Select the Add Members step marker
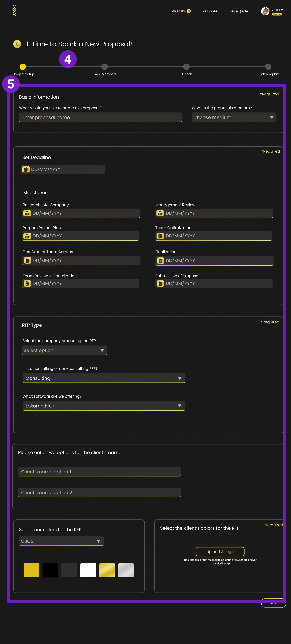The width and height of the screenshot is (291, 644). 105,67
